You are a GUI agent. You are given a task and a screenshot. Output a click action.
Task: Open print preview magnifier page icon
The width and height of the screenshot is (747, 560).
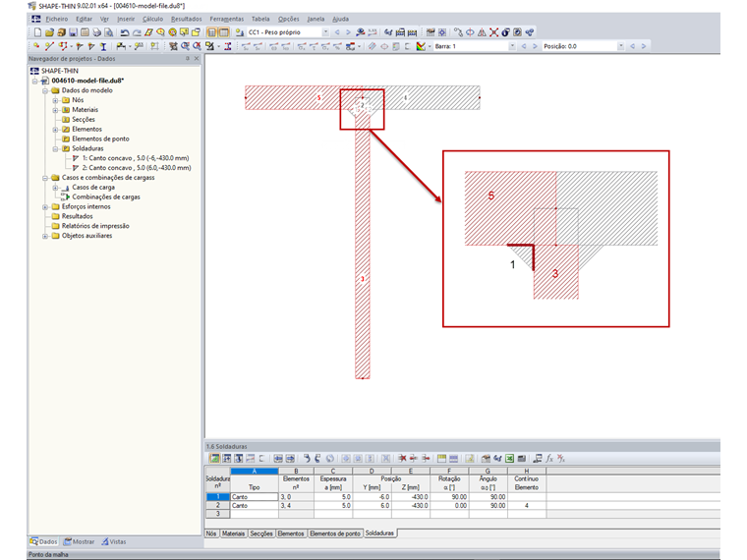point(109,32)
